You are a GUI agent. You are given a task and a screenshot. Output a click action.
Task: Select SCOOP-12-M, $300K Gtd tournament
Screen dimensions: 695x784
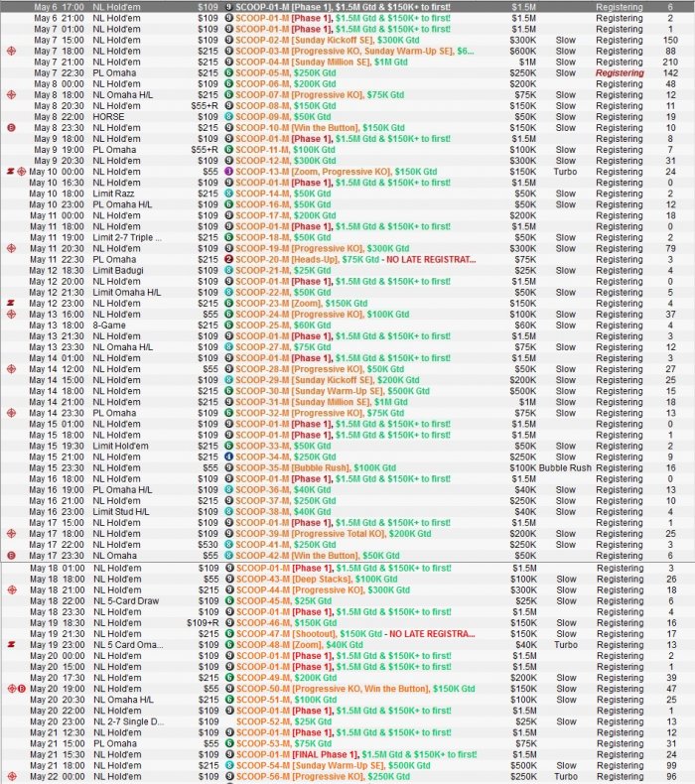(x=285, y=161)
